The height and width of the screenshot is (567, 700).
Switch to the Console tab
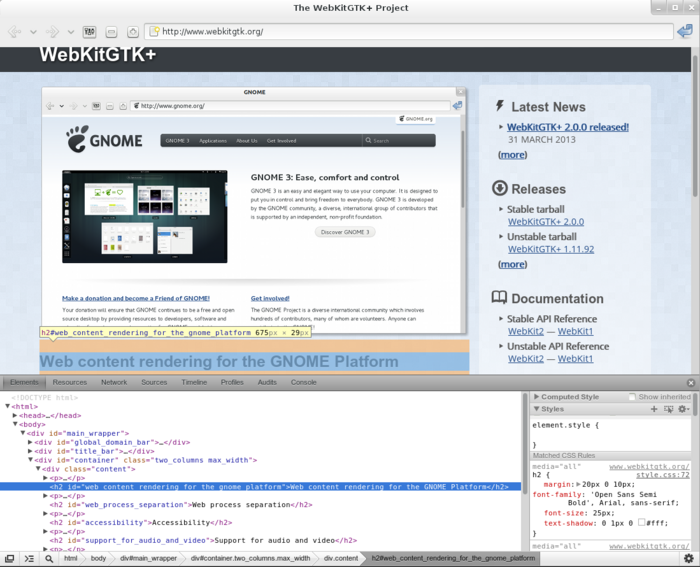[x=303, y=383]
